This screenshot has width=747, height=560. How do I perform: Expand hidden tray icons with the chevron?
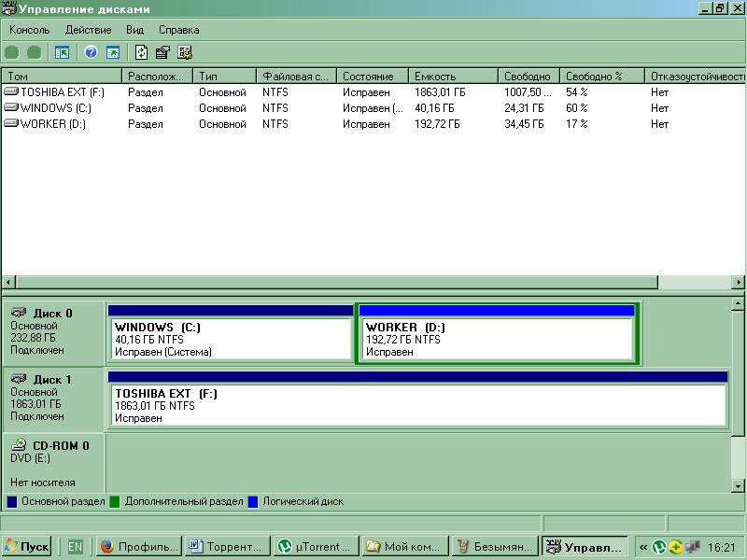pos(643,547)
